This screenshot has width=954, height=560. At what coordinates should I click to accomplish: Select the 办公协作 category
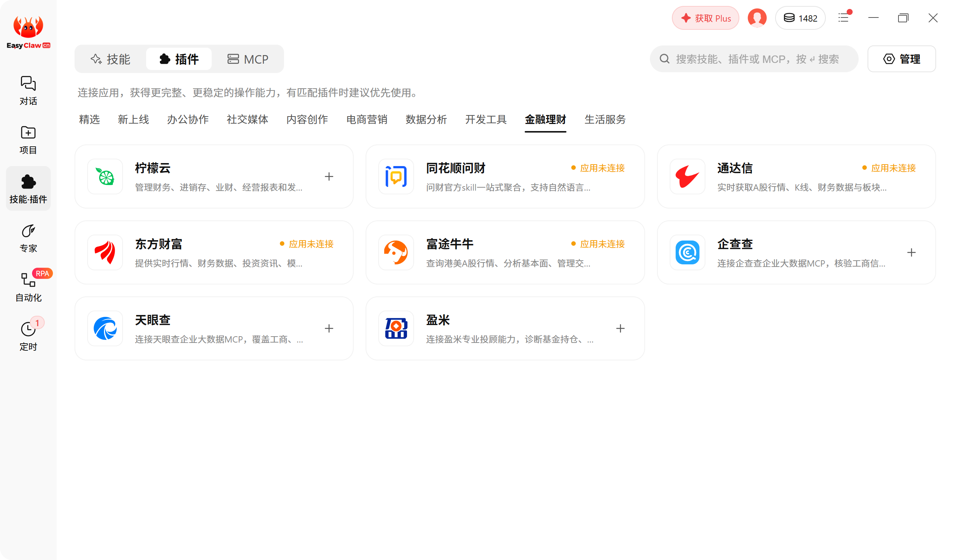click(x=188, y=120)
